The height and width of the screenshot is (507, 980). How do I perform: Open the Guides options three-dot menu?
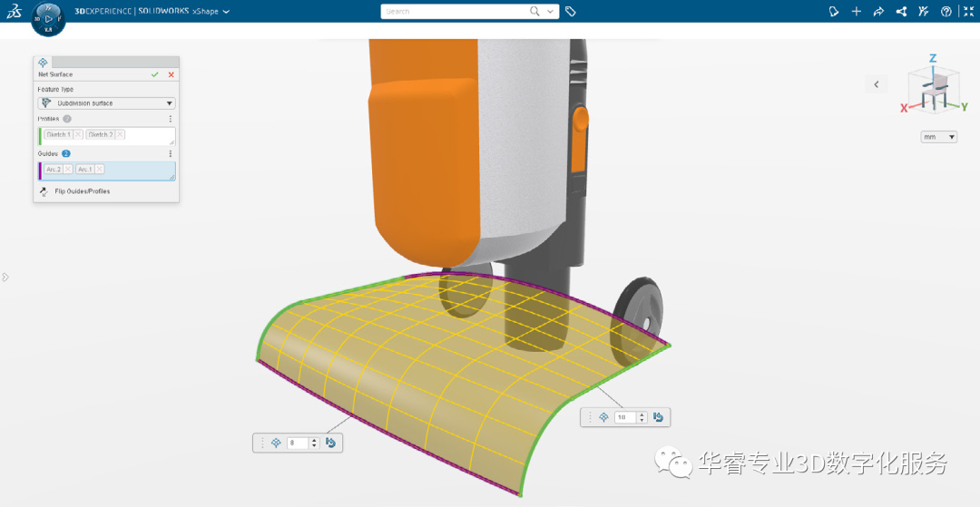pos(170,153)
